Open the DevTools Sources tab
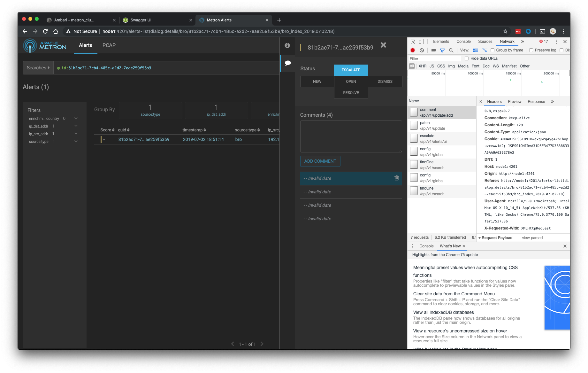The width and height of the screenshot is (588, 373). pyautogui.click(x=485, y=42)
